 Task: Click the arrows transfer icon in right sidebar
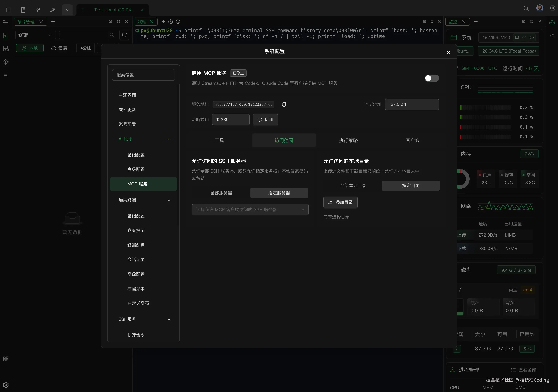552,36
